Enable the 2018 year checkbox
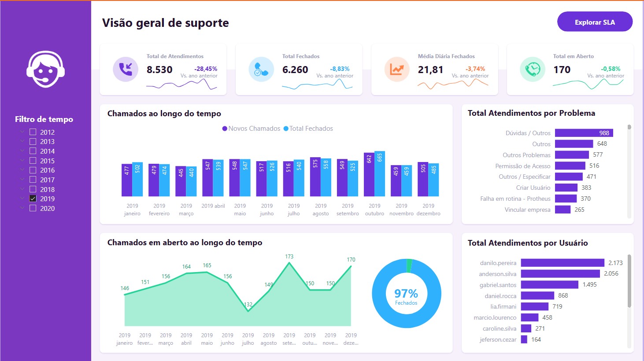644x361 pixels. click(x=33, y=189)
